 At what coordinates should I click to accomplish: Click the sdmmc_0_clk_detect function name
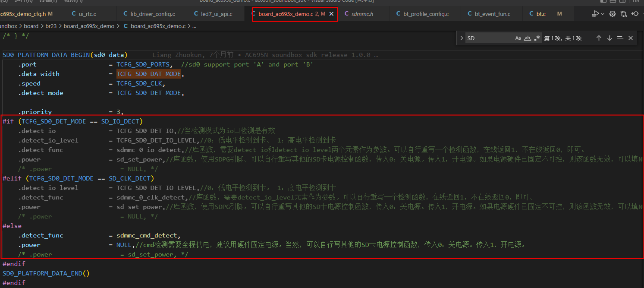[x=151, y=197]
